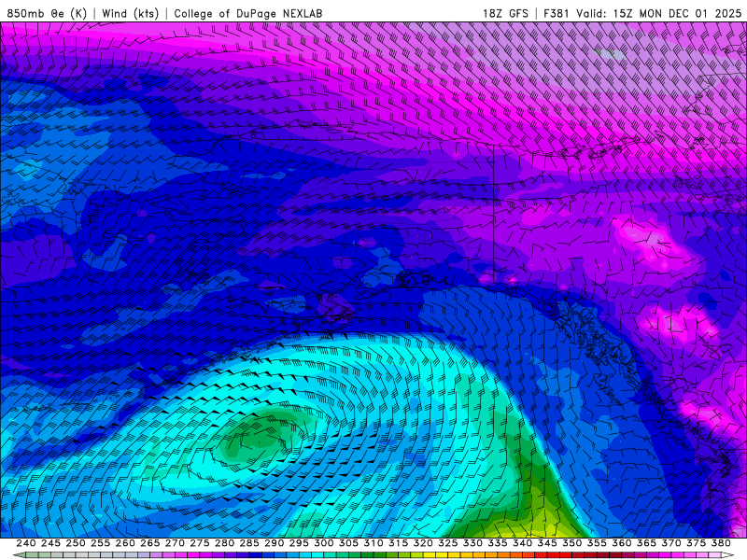Select the 340 label on the color scale
Viewport: 747px width, 560px height.
point(522,543)
